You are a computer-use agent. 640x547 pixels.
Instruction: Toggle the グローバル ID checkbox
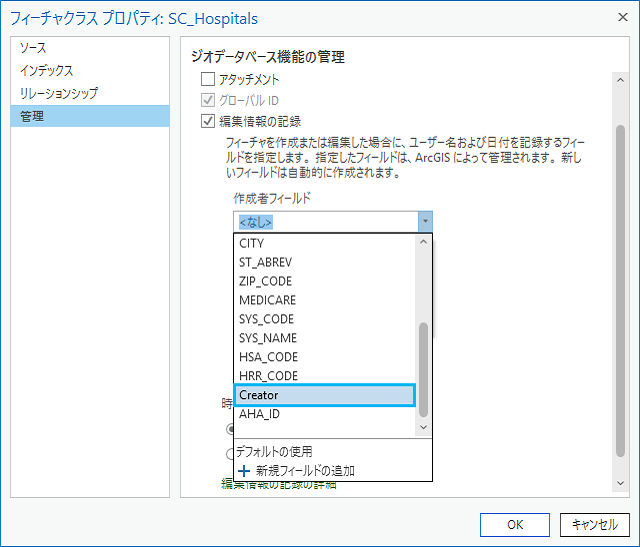coord(208,100)
